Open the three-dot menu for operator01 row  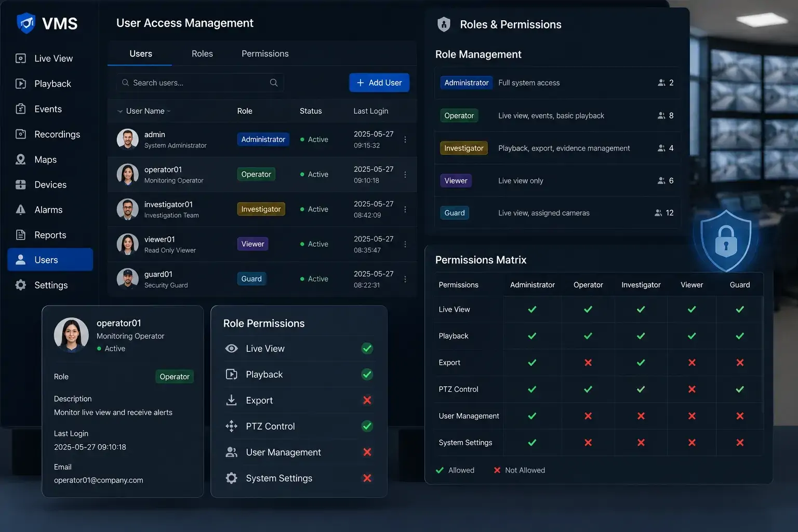pyautogui.click(x=405, y=174)
